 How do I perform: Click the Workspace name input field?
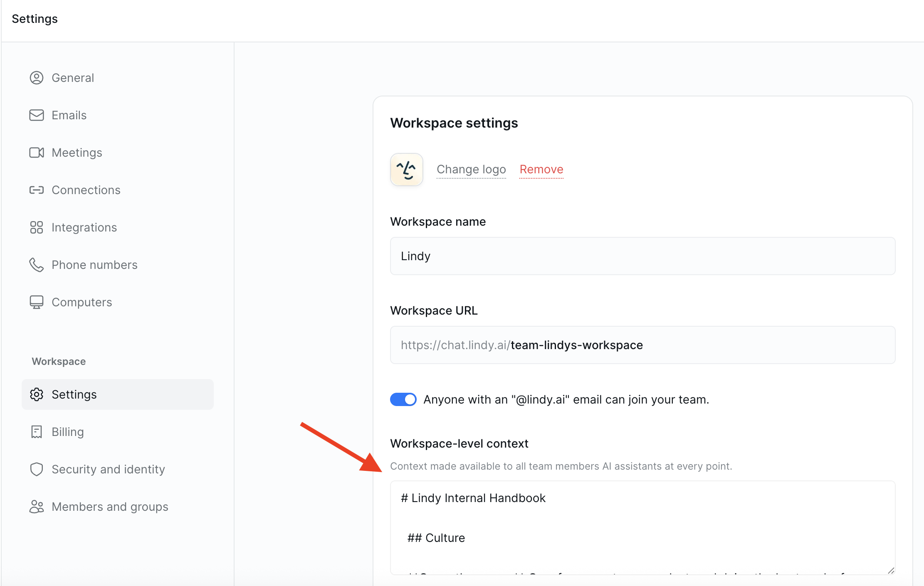click(642, 256)
